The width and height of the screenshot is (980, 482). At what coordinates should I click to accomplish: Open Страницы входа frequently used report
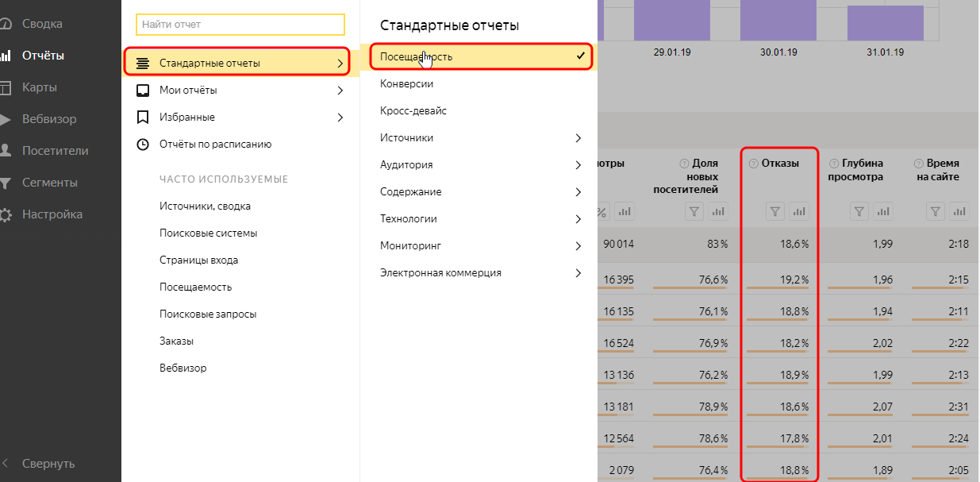pyautogui.click(x=198, y=260)
